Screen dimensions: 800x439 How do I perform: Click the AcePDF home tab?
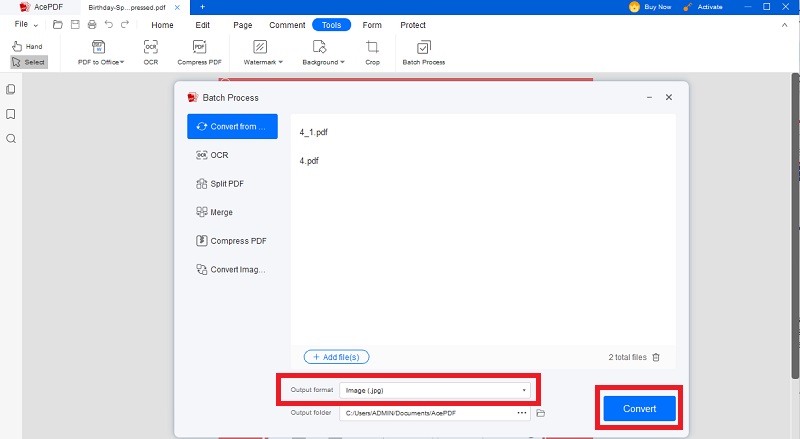(x=41, y=7)
